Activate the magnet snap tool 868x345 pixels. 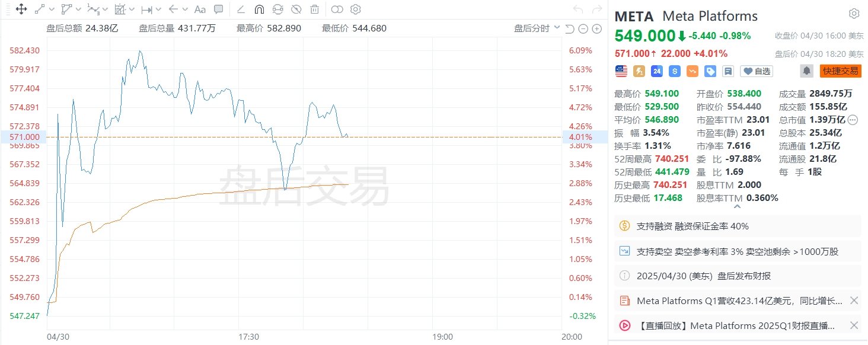[x=259, y=9]
